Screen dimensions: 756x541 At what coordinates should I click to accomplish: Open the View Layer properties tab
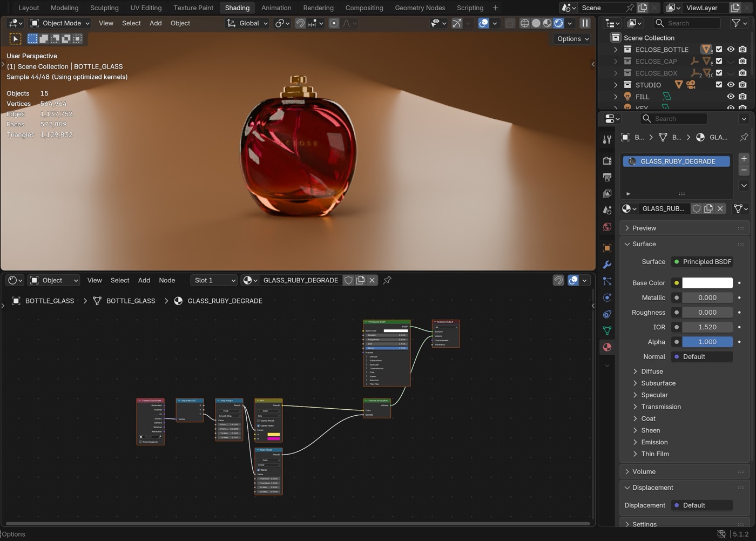pyautogui.click(x=607, y=193)
